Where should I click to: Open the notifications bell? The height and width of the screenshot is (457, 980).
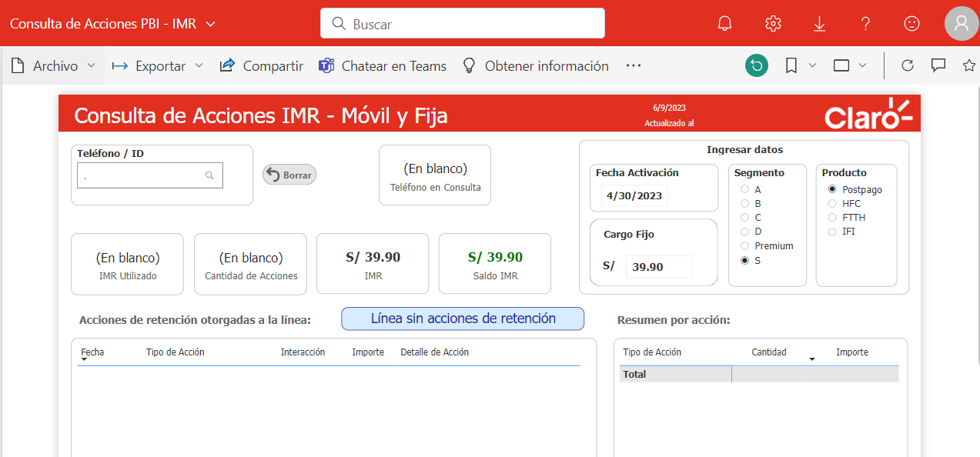click(x=724, y=23)
